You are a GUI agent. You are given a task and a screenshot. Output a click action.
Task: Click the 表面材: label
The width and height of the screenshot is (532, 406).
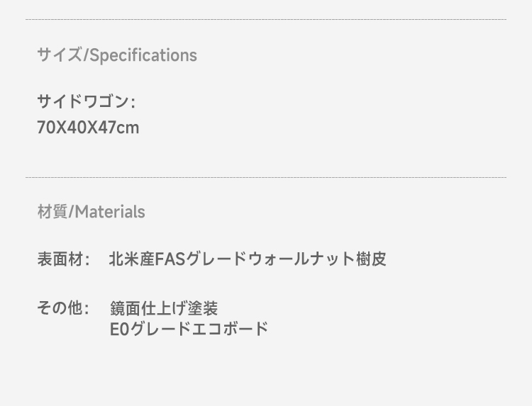point(63,259)
